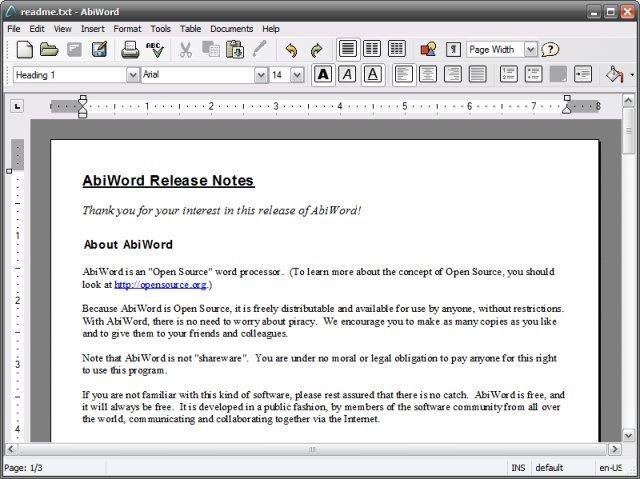Increase paragraph indent icon
This screenshot has width=640, height=479.
[582, 75]
